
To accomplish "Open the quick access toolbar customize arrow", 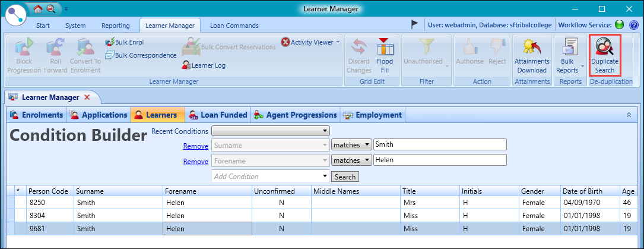I will pyautogui.click(x=66, y=8).
